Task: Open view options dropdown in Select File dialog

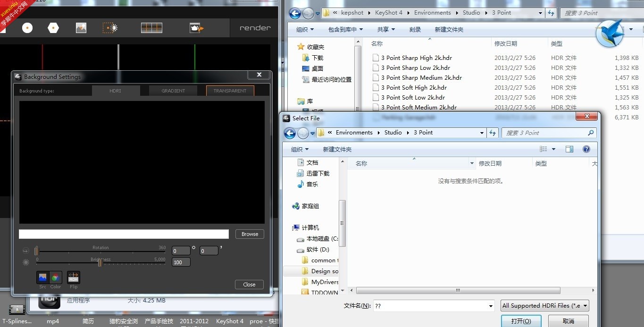Action: click(553, 149)
